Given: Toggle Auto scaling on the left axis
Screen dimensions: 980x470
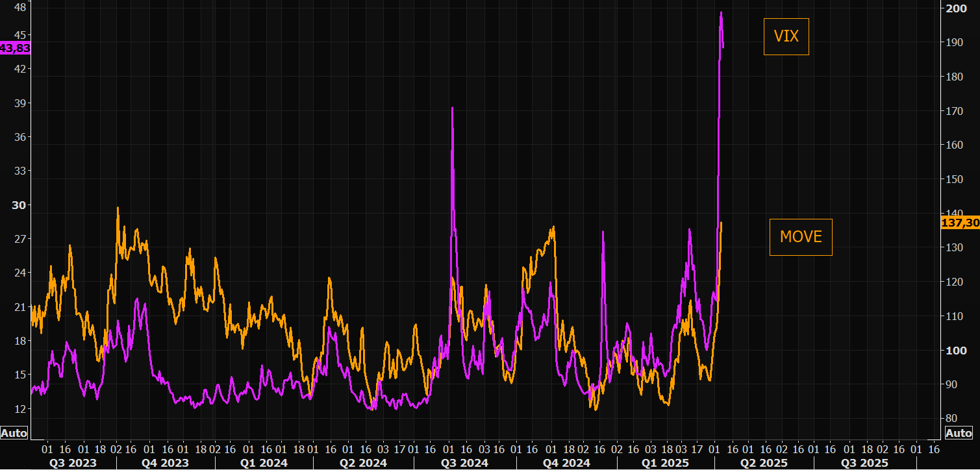Looking at the screenshot, I should pos(14,433).
